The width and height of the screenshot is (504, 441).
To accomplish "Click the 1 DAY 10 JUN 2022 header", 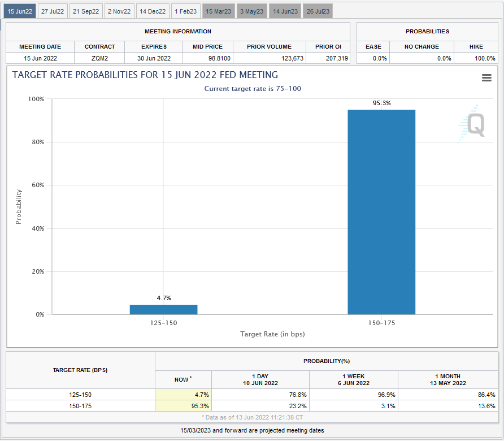I will point(260,379).
